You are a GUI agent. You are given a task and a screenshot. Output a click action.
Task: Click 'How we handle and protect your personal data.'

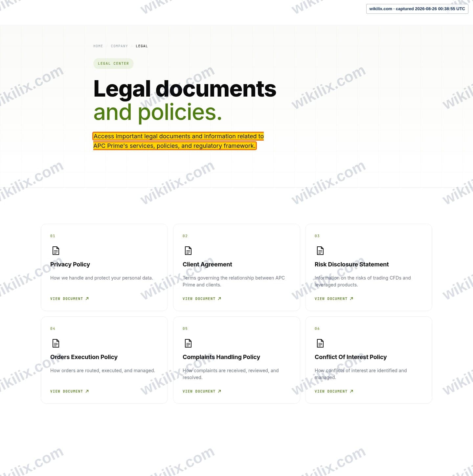pyautogui.click(x=101, y=278)
